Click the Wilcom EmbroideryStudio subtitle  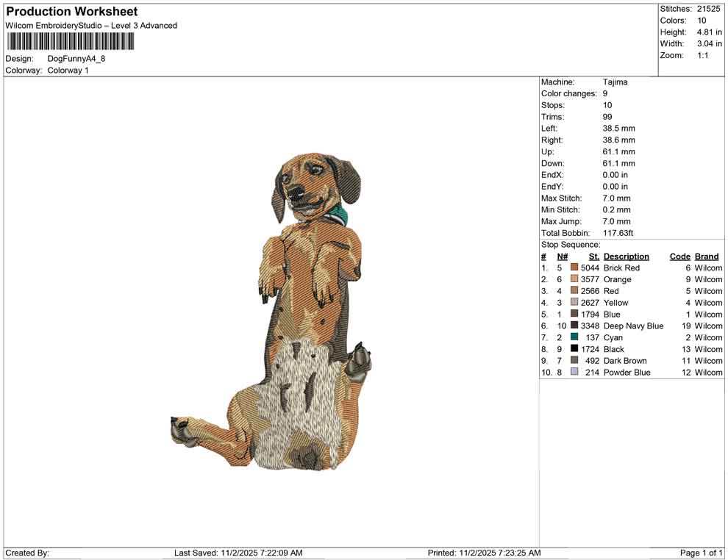click(x=91, y=26)
